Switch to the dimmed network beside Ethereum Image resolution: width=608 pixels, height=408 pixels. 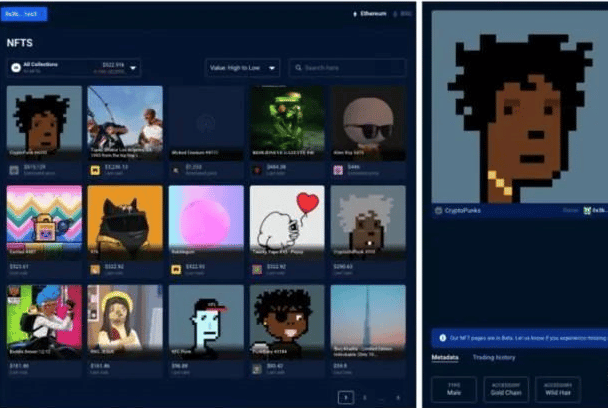(402, 14)
